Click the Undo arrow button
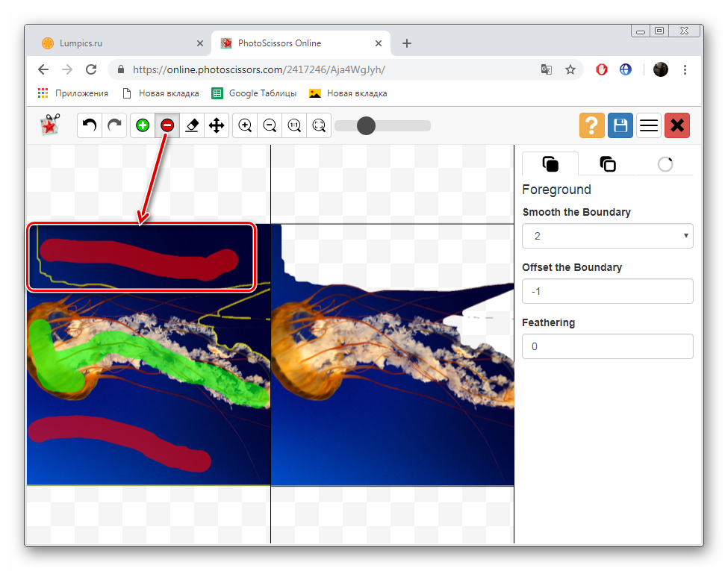This screenshot has width=728, height=571. pos(90,125)
